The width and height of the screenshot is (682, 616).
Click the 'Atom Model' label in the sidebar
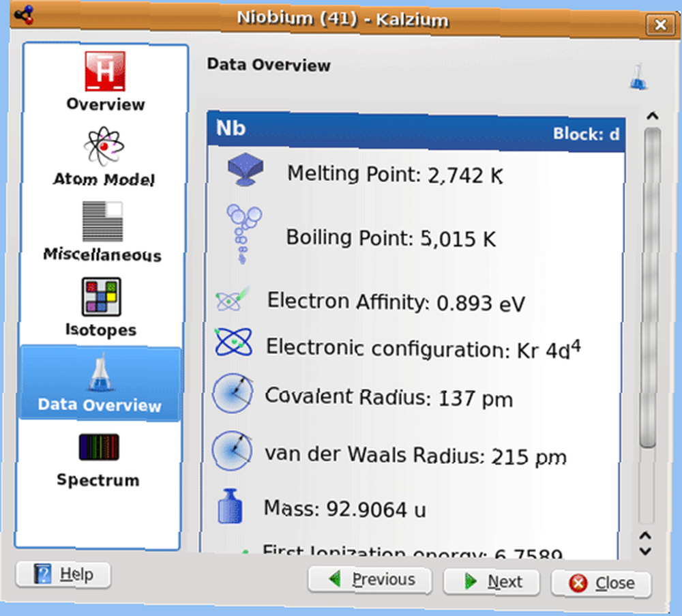point(104,179)
